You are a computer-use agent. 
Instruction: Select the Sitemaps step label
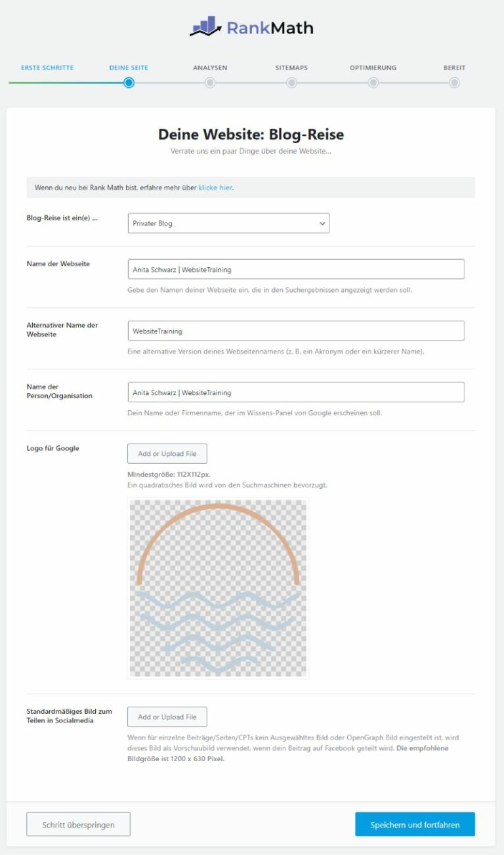pyautogui.click(x=291, y=68)
